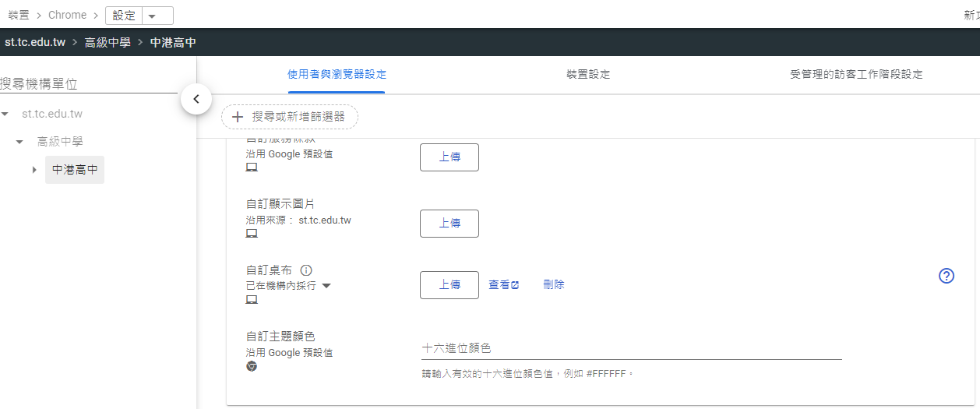Click the external-link icon next to 查看

pos(515,285)
